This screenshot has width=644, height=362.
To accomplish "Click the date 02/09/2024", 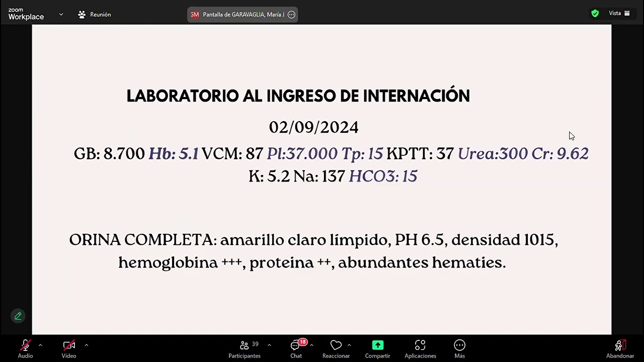I will tap(313, 127).
